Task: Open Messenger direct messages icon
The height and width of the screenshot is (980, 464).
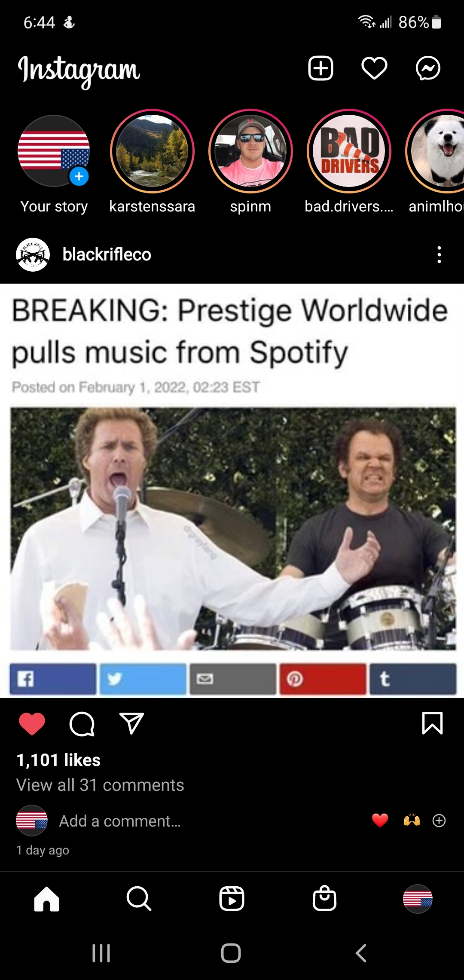Action: 428,68
